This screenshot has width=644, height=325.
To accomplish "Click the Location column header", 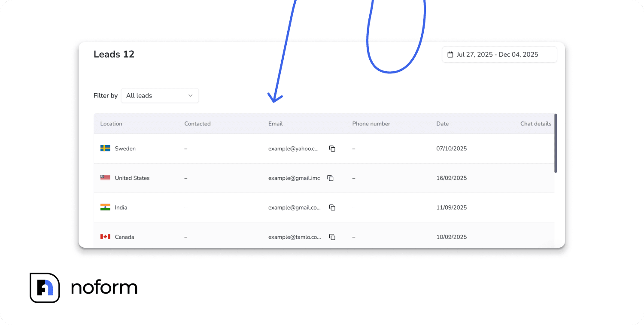I will (x=111, y=124).
